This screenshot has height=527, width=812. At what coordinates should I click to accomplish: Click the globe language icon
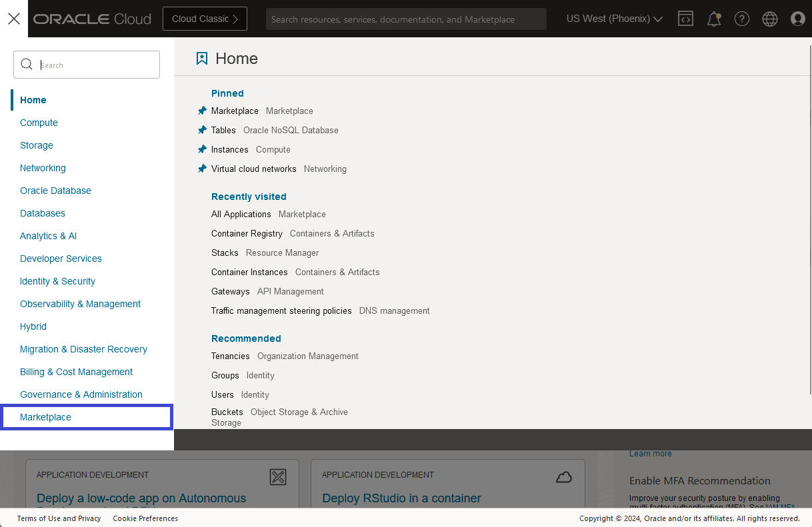[x=770, y=19]
